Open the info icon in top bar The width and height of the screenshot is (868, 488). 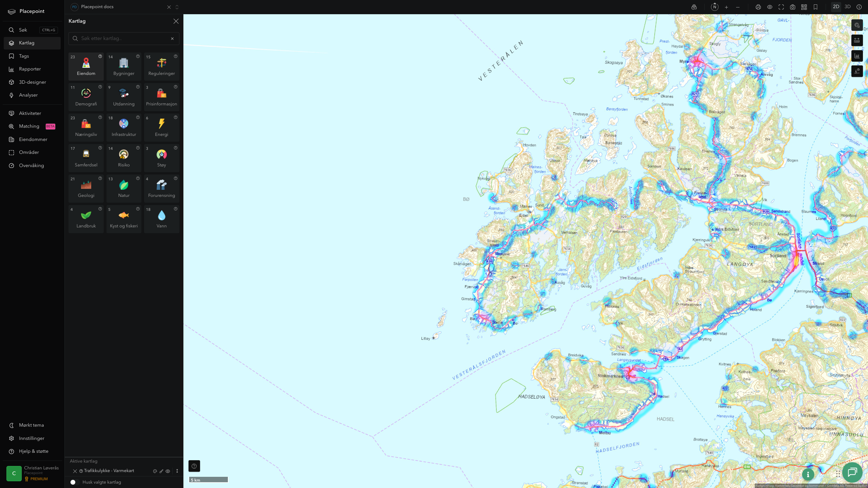859,7
